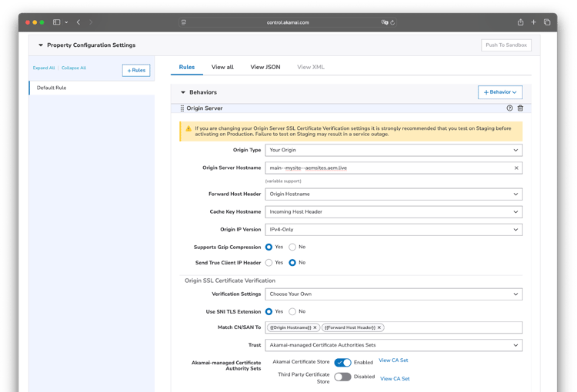Clear the Origin Server Hostname field

(516, 168)
